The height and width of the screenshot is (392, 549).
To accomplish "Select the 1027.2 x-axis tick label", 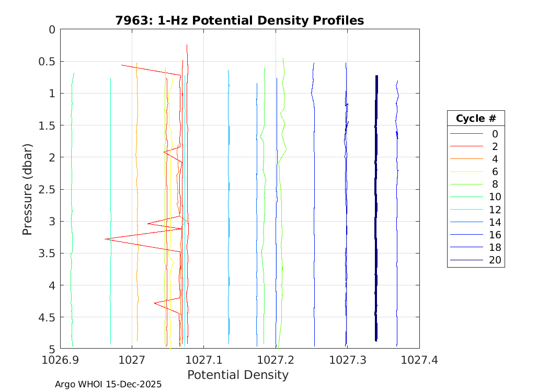I will 276,360.
